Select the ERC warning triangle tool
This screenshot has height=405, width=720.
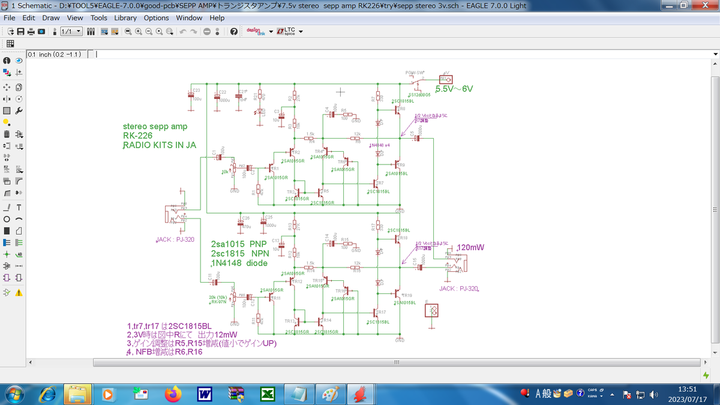click(x=21, y=291)
